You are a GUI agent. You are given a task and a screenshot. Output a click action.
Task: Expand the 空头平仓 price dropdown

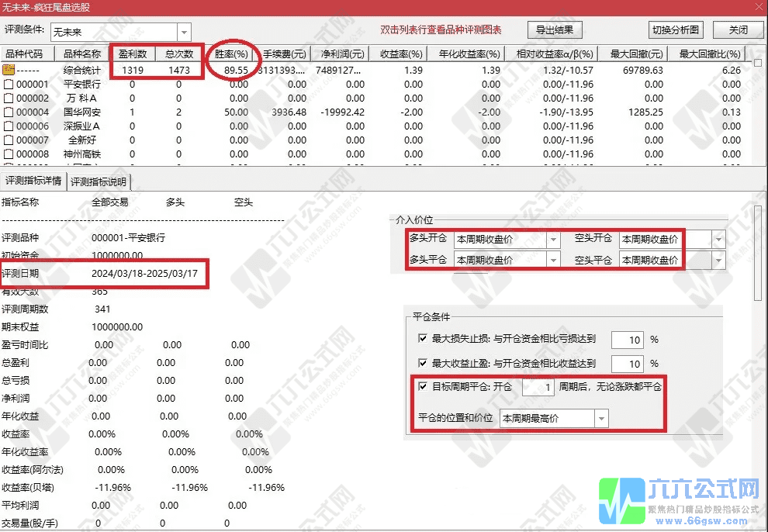pyautogui.click(x=718, y=260)
